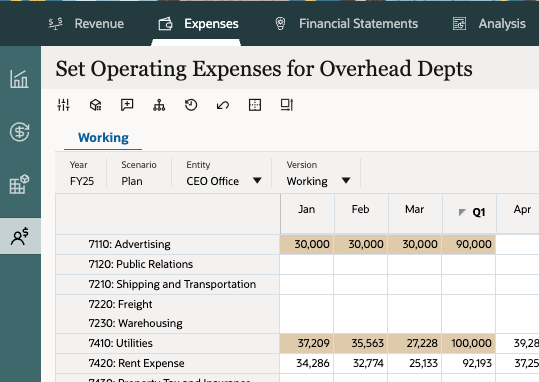This screenshot has height=382, width=539.
Task: Open the grid cube sidebar icon
Action: point(20,184)
